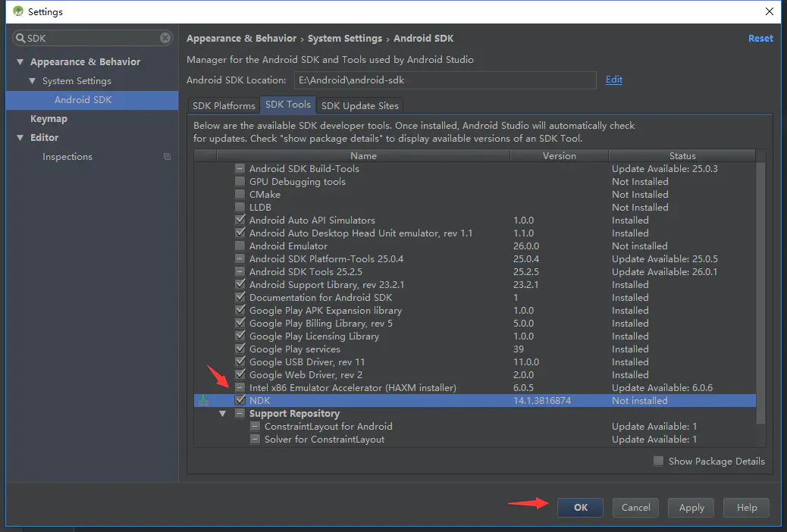Sort by Status column header
Viewport: 787px width, 532px height.
[682, 155]
